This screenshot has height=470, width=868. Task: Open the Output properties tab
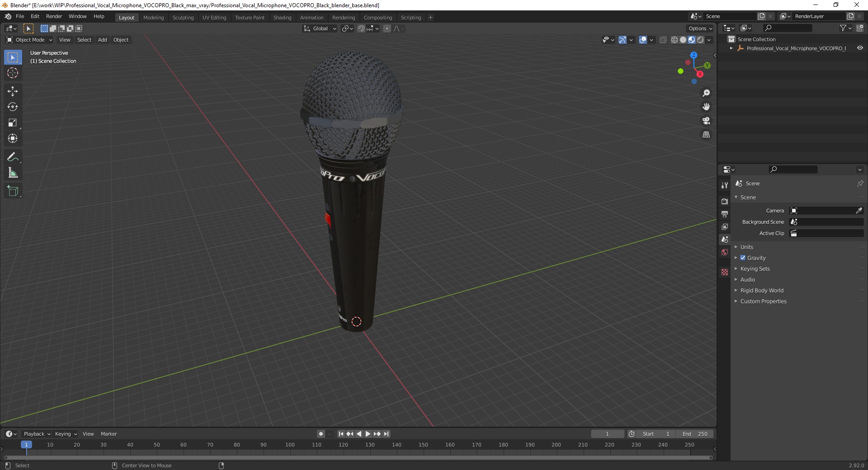pos(725,214)
